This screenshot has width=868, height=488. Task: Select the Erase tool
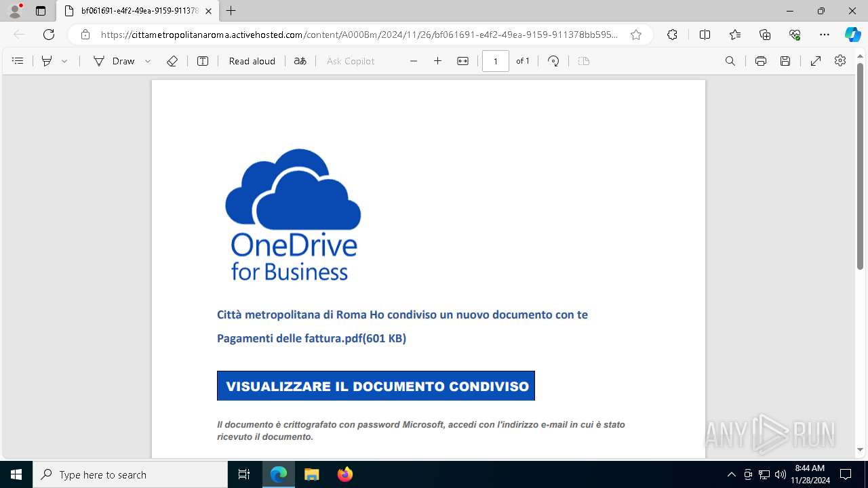[x=172, y=61]
